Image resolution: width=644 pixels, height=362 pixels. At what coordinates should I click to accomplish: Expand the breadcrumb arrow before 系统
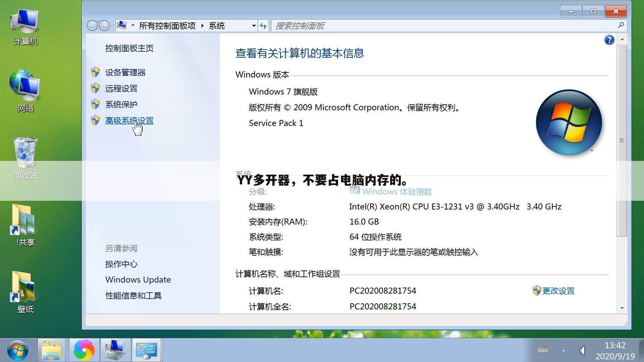202,26
